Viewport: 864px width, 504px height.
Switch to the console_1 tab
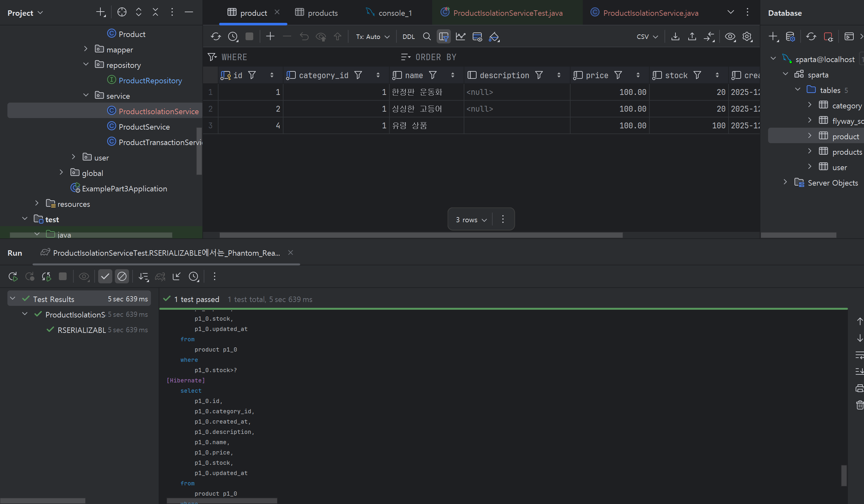coord(389,13)
